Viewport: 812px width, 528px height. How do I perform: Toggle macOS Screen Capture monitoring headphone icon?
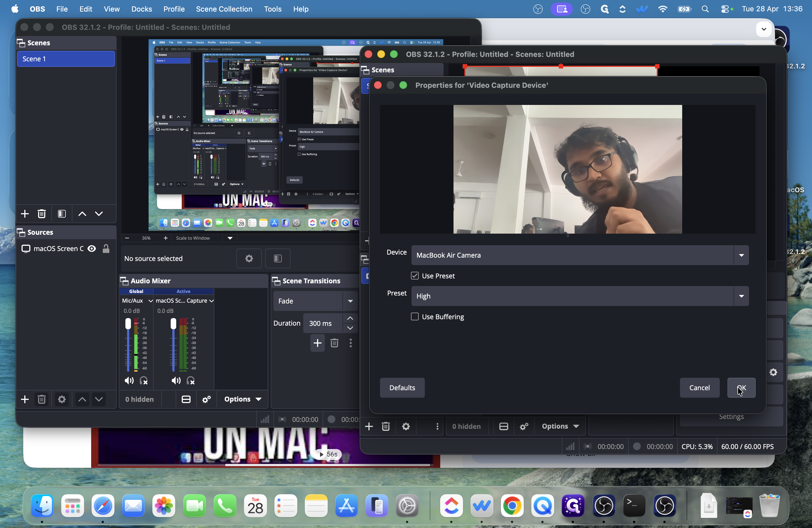tap(191, 381)
